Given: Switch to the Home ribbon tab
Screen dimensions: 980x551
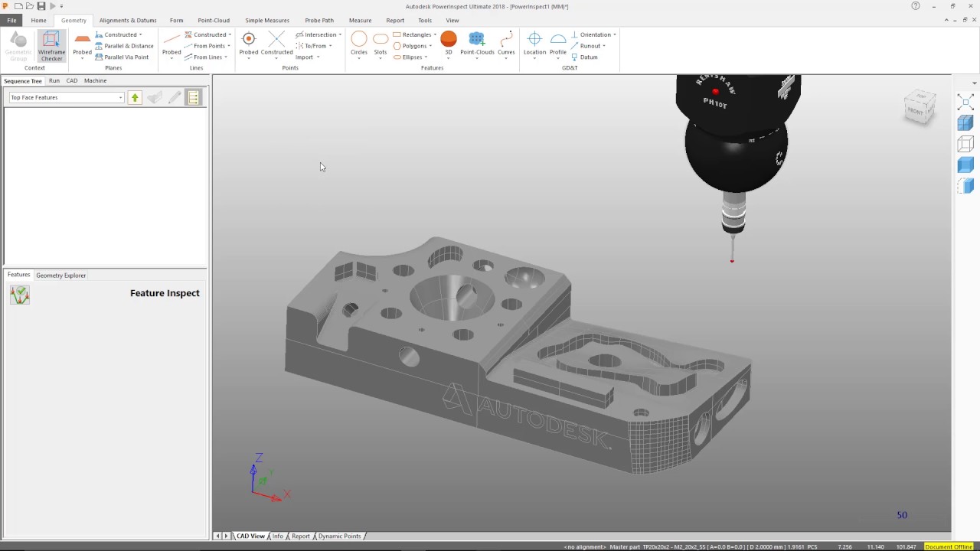Looking at the screenshot, I should (38, 21).
